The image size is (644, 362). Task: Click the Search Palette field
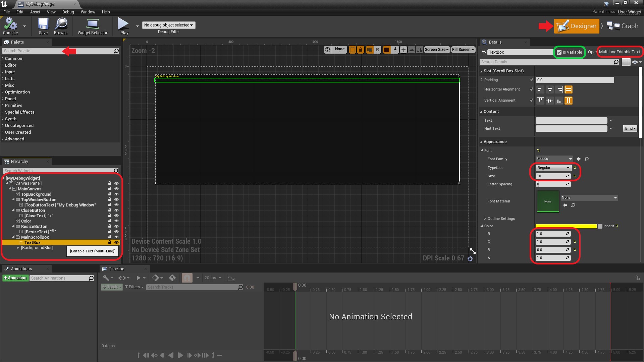click(x=61, y=51)
